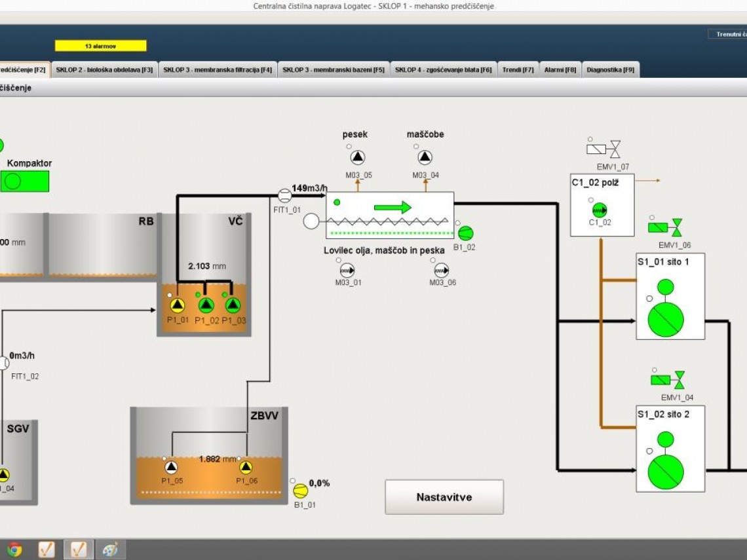Select pump P1_06 in the ZBVV tank
747x560 pixels.
click(246, 467)
